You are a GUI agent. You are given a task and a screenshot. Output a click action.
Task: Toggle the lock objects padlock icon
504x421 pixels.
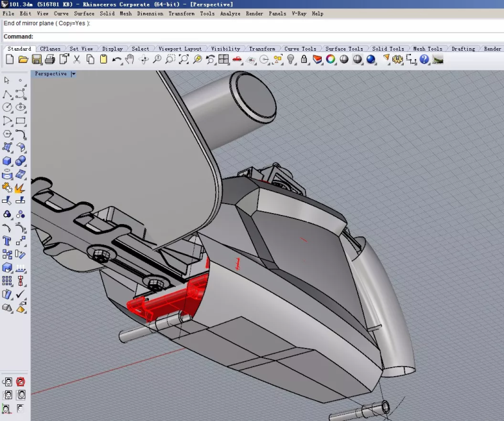click(x=304, y=60)
